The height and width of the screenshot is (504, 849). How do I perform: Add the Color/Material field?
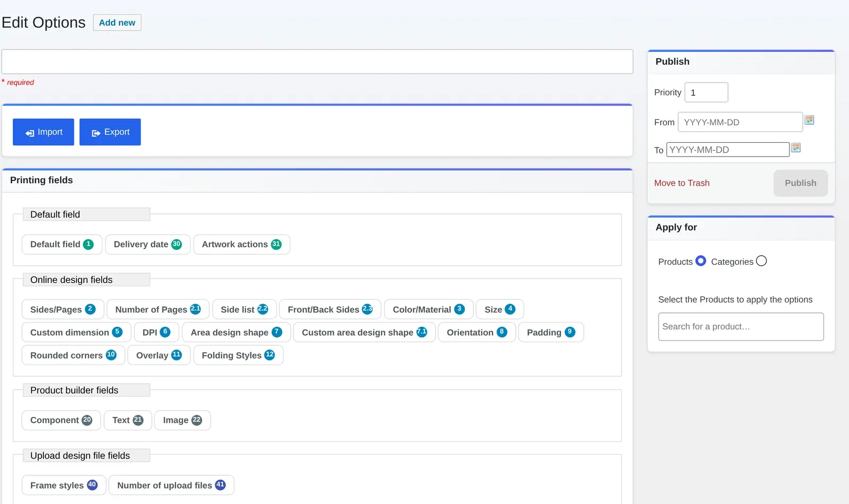(x=429, y=310)
